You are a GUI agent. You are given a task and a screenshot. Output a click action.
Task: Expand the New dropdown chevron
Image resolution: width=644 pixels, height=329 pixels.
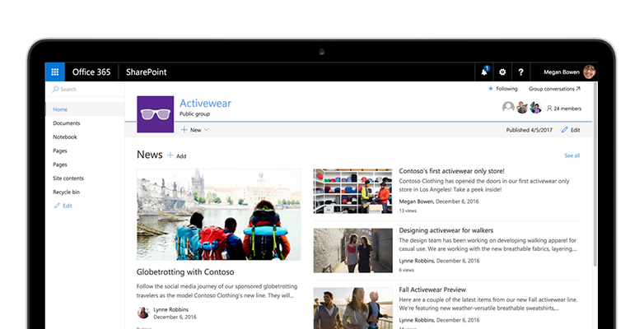coord(207,130)
